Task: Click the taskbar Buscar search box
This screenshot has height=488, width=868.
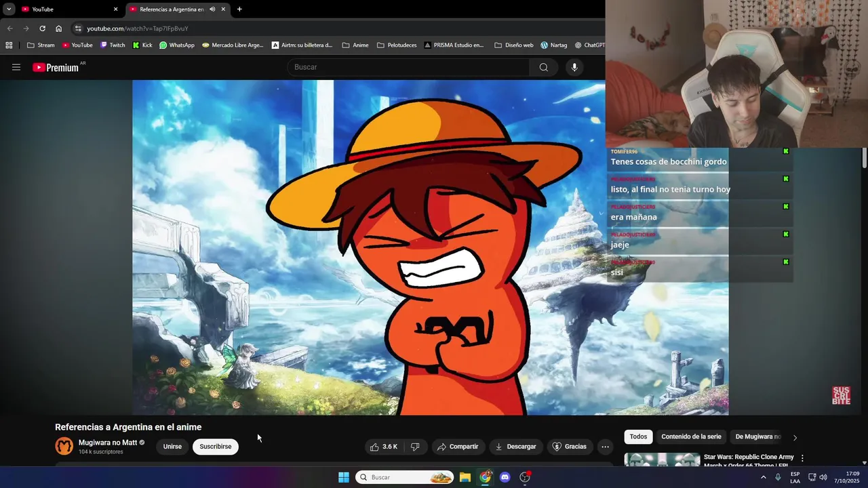Action: coord(405,477)
